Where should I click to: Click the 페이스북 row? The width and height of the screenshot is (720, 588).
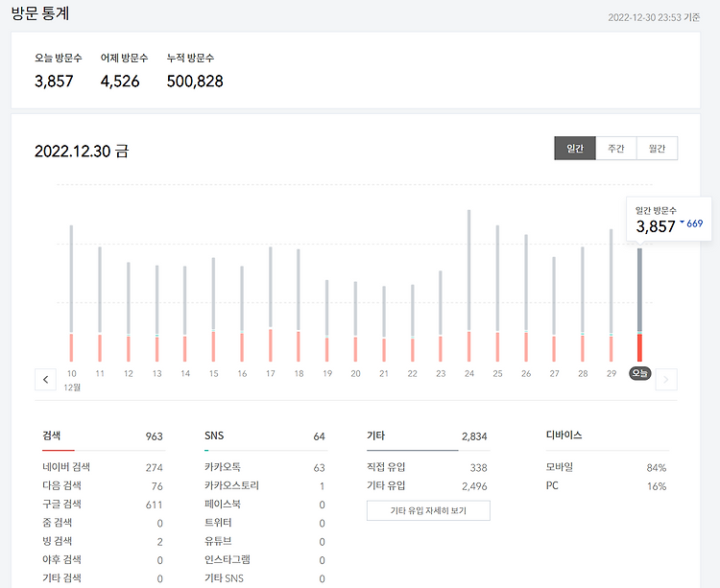coord(265,505)
